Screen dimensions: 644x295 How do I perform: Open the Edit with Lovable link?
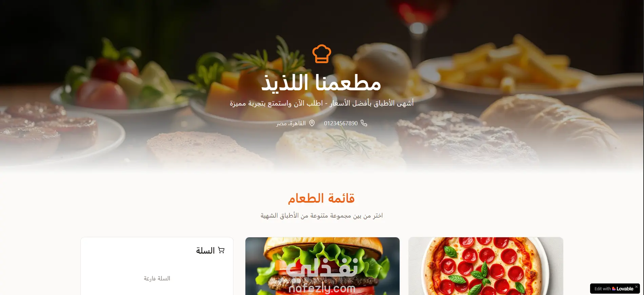coord(614,289)
